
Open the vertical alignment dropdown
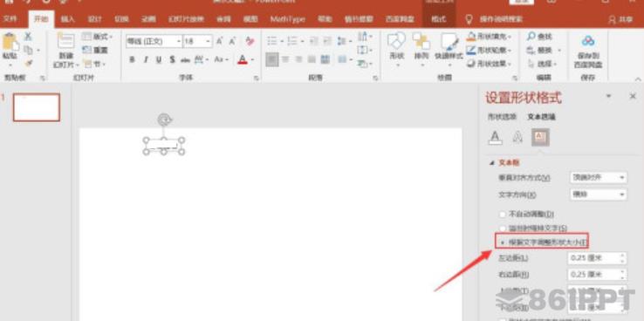[x=599, y=178]
